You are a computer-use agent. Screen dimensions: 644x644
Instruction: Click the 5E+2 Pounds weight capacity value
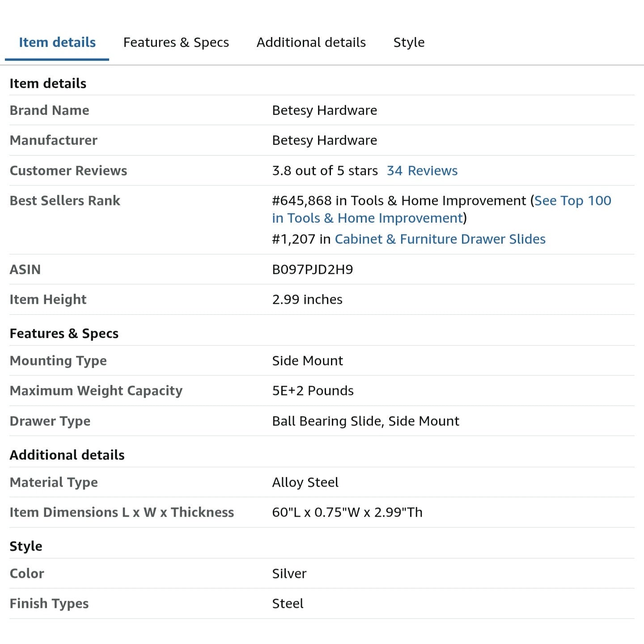coord(313,391)
